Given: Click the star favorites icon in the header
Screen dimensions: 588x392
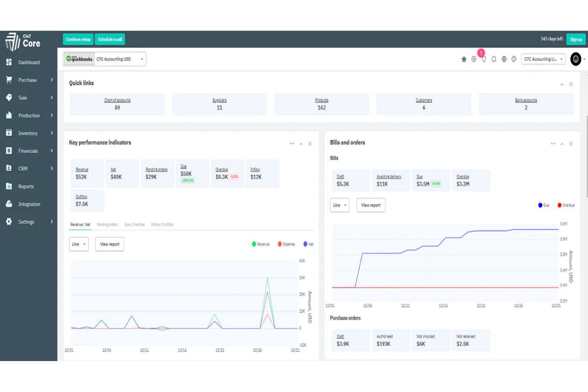Looking at the screenshot, I should point(464,59).
